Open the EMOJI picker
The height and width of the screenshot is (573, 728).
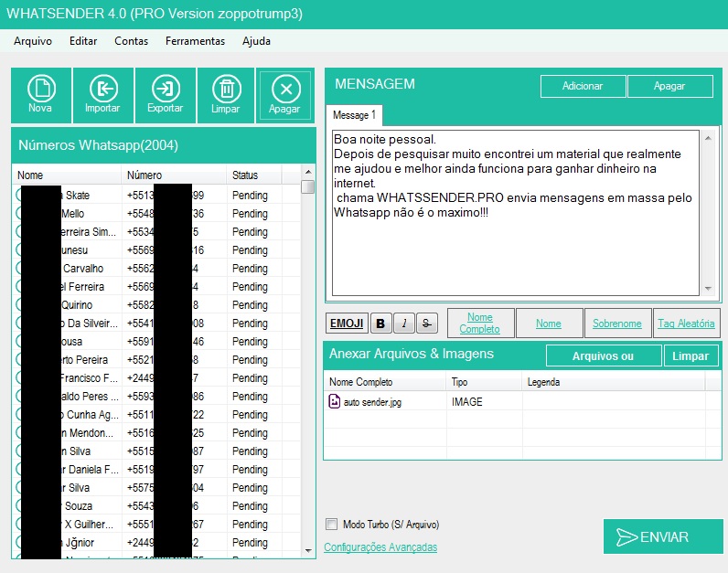point(347,324)
